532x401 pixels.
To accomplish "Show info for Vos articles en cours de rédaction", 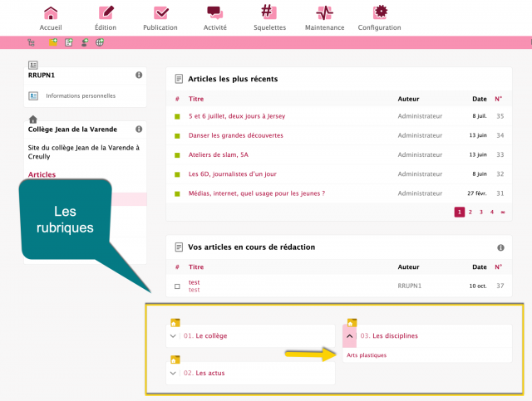I will (x=500, y=247).
